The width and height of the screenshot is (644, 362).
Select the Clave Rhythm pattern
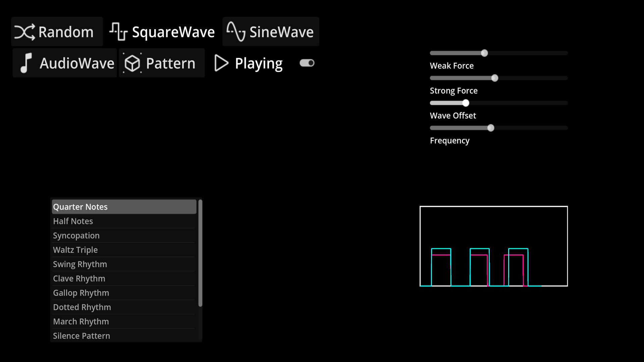[x=123, y=278]
